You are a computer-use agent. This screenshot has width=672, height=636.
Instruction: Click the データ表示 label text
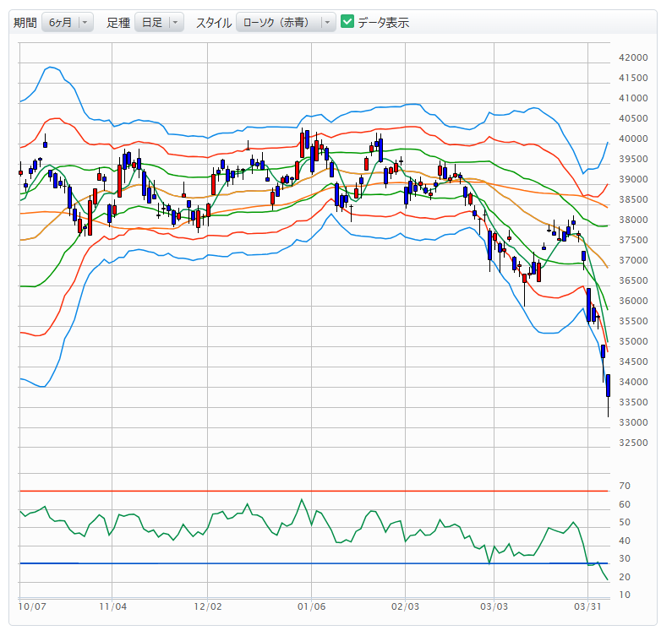pyautogui.click(x=383, y=23)
